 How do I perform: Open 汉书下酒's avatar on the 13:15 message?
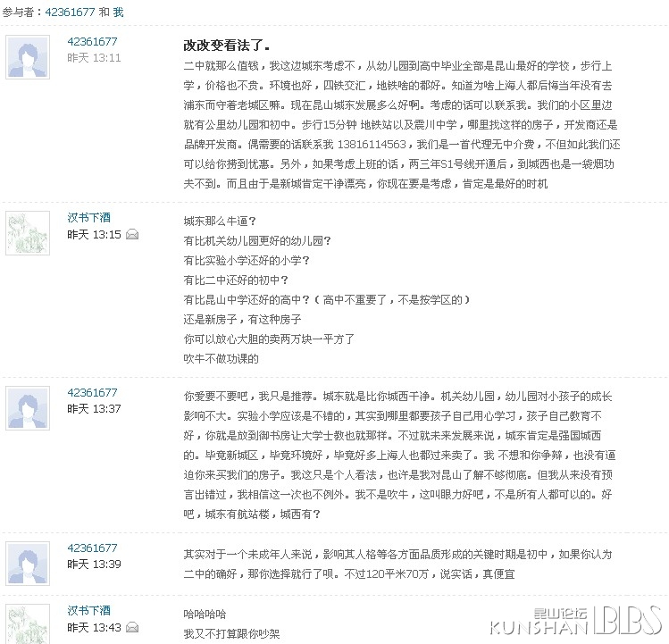tap(28, 233)
